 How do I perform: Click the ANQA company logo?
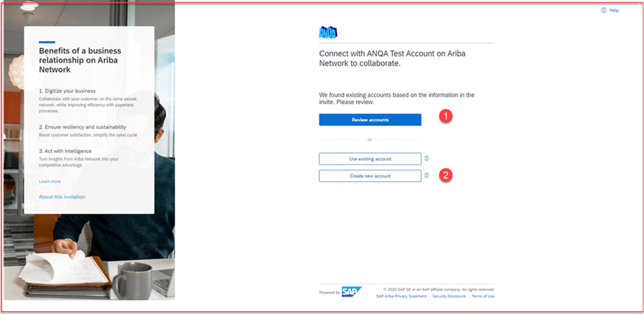[328, 31]
